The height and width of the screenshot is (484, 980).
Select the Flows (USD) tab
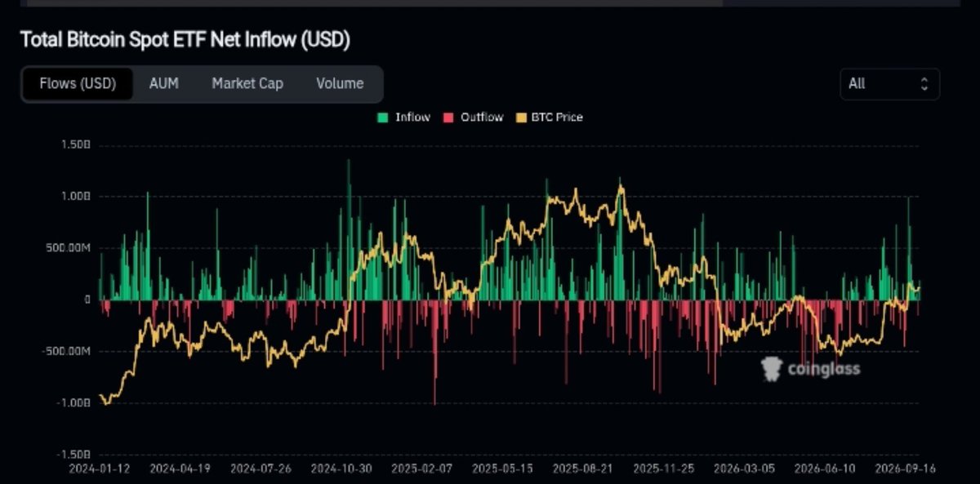coord(78,83)
